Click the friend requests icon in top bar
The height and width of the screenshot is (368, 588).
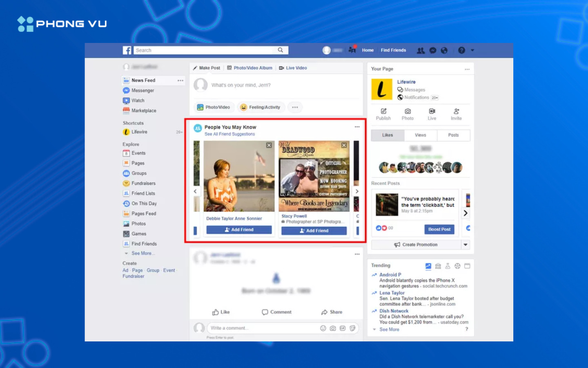421,50
